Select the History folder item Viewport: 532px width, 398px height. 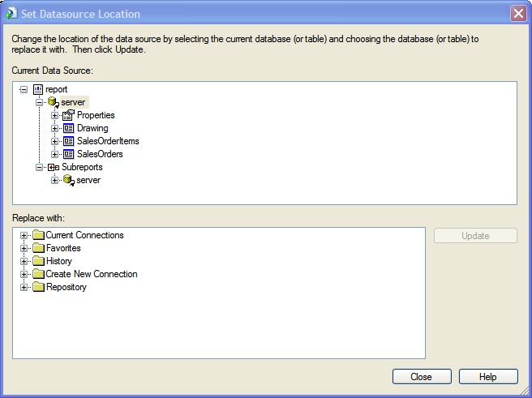tap(58, 261)
